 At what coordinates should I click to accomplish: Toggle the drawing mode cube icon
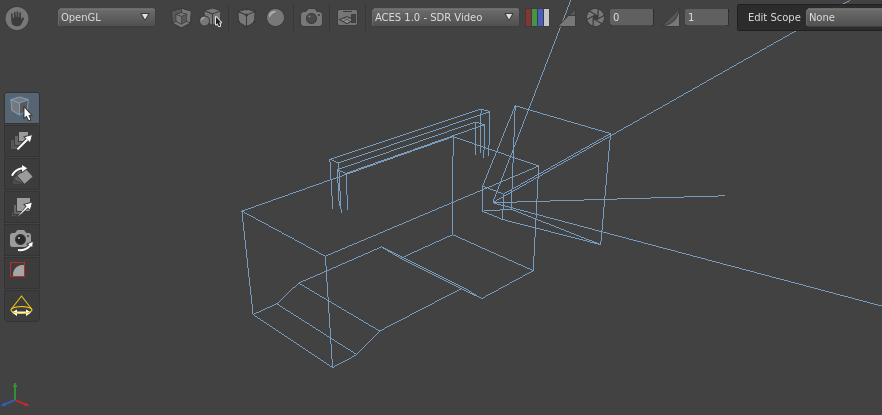246,17
